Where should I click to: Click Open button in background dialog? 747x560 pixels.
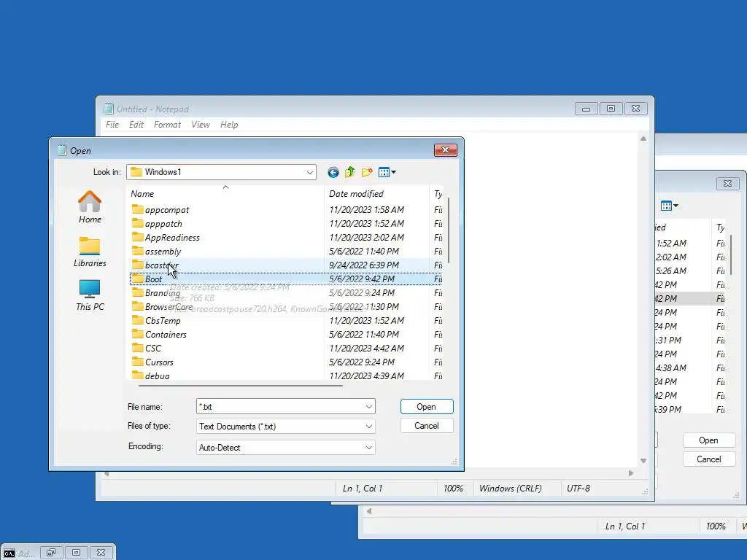pyautogui.click(x=709, y=440)
